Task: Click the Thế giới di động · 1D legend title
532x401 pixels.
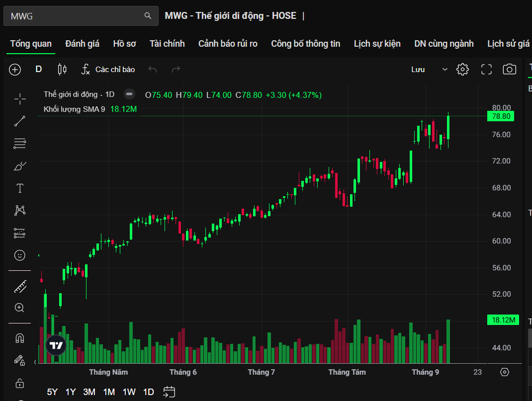Action: click(79, 94)
